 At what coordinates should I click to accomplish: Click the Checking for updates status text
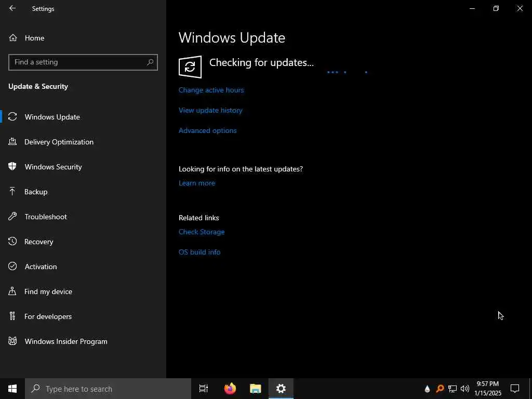click(261, 62)
